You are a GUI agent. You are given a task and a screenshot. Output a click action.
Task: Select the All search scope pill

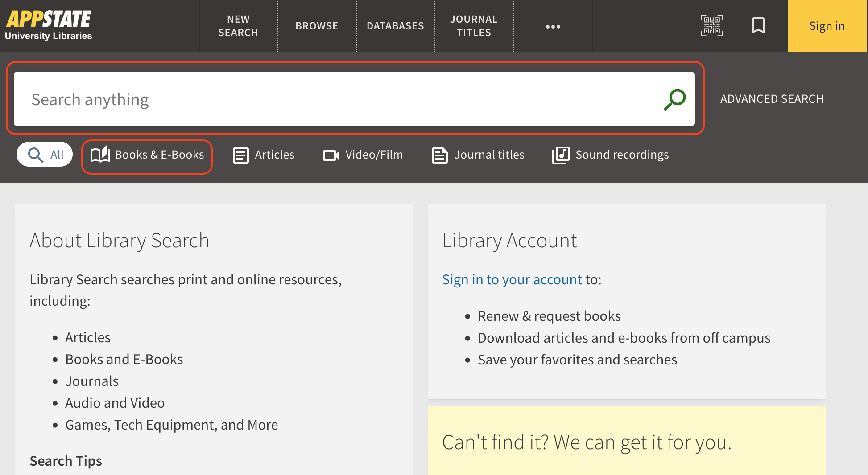[x=45, y=155]
